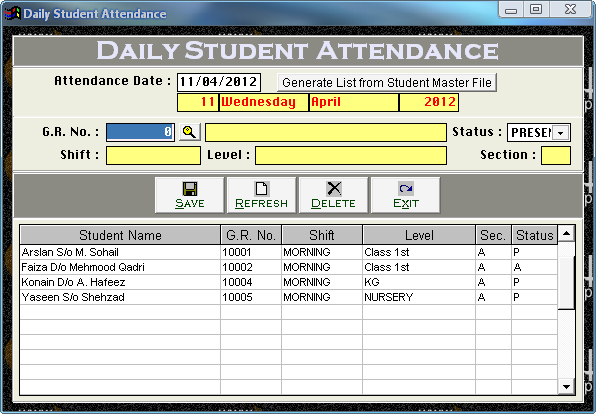This screenshot has height=414, width=596.
Task: Click the app icon in title bar
Action: click(12, 13)
